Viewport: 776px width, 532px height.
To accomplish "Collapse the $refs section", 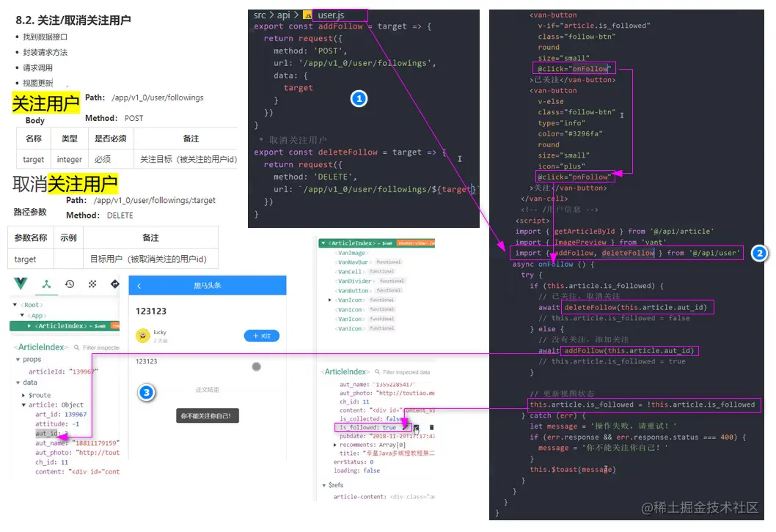I will click(x=323, y=485).
